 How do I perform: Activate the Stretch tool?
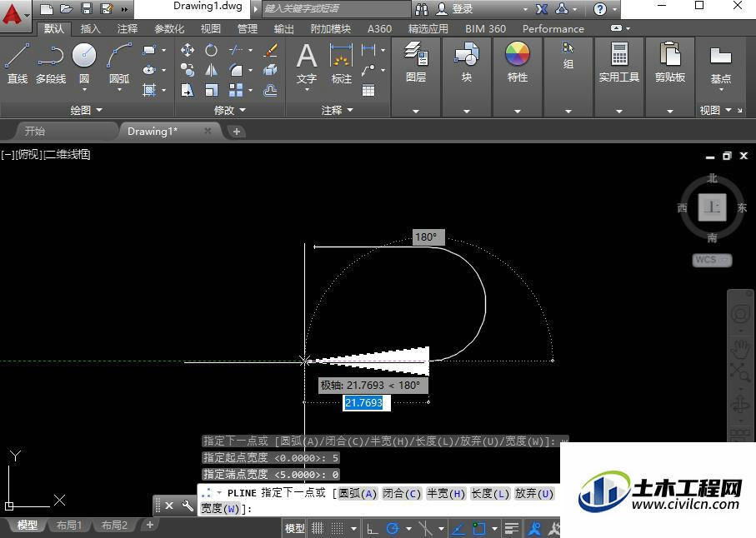pyautogui.click(x=187, y=90)
